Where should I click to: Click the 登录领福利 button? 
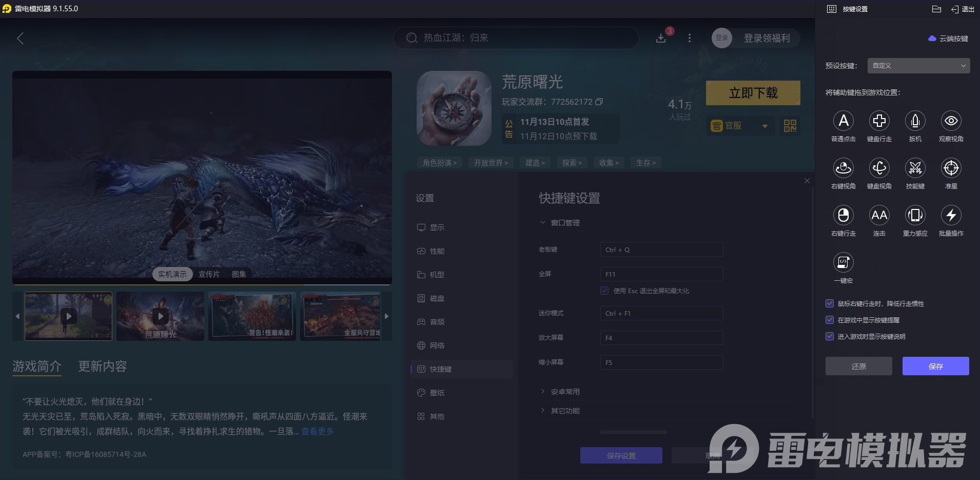pyautogui.click(x=767, y=38)
